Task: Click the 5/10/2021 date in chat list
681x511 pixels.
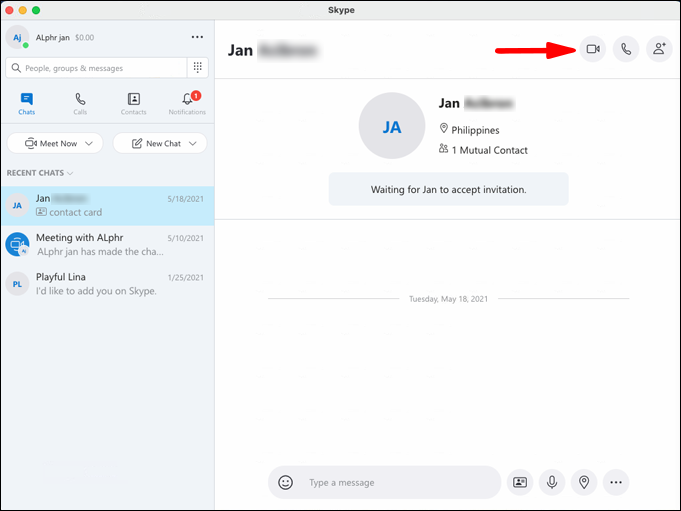Action: coord(185,238)
